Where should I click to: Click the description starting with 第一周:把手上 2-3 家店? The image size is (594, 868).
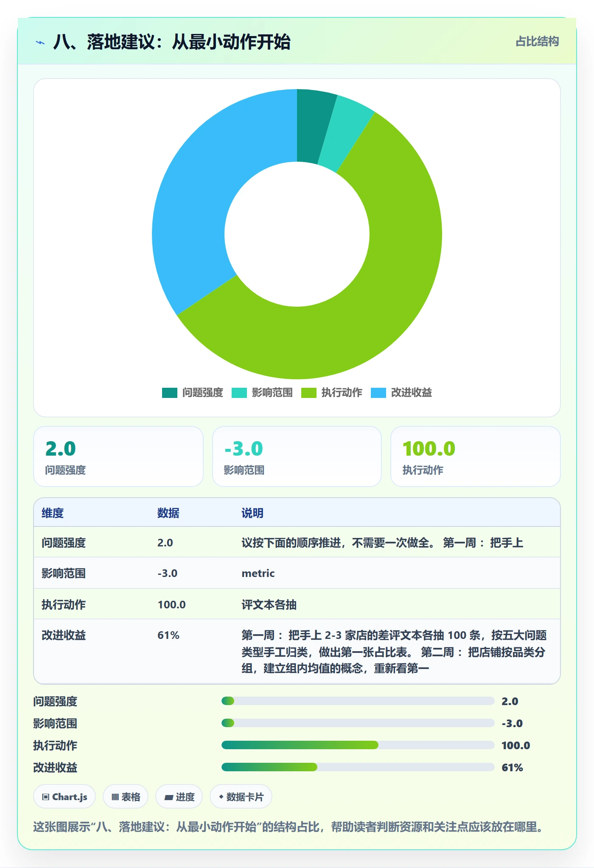pyautogui.click(x=394, y=652)
